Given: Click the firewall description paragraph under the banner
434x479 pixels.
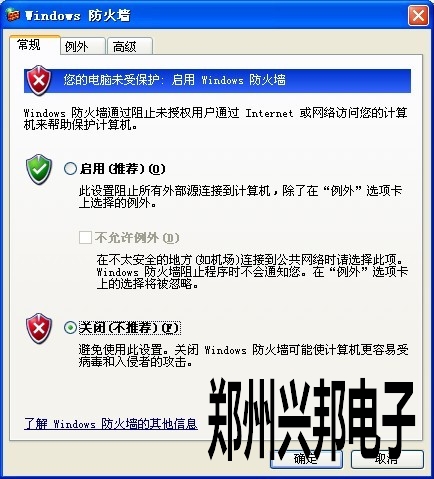Looking at the screenshot, I should pos(216,119).
